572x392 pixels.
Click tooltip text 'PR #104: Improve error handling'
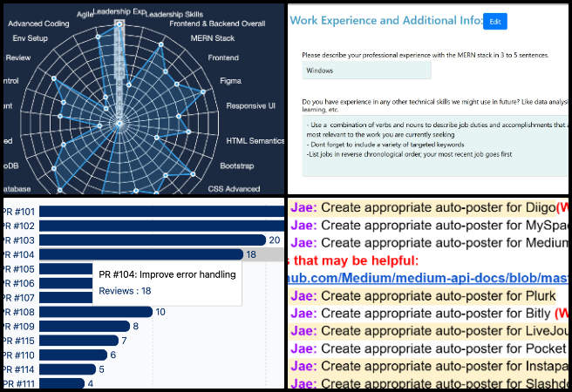167,274
